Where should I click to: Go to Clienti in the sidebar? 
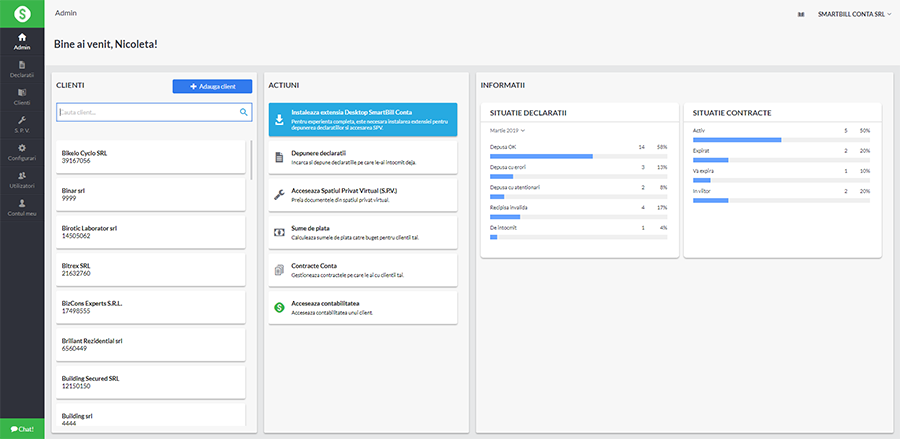pos(22,97)
